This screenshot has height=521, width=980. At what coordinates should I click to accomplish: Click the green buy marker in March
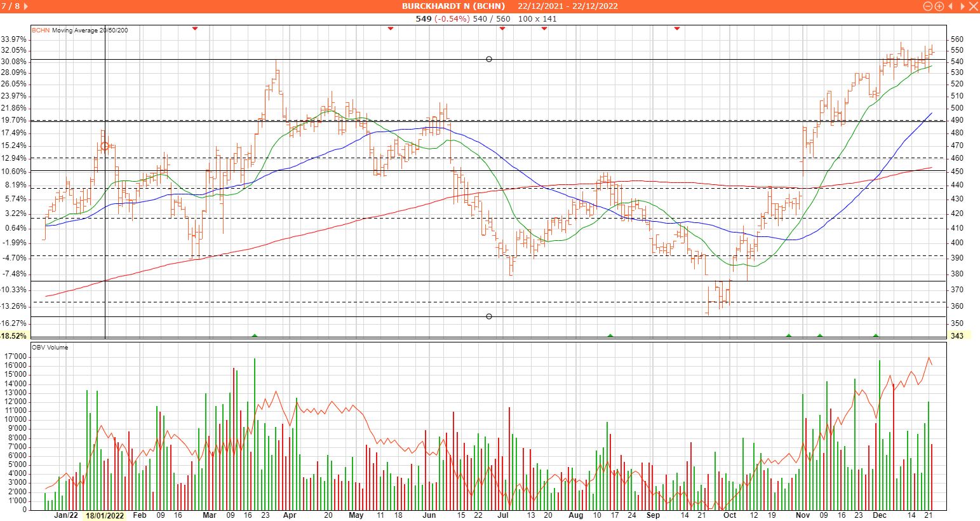255,335
